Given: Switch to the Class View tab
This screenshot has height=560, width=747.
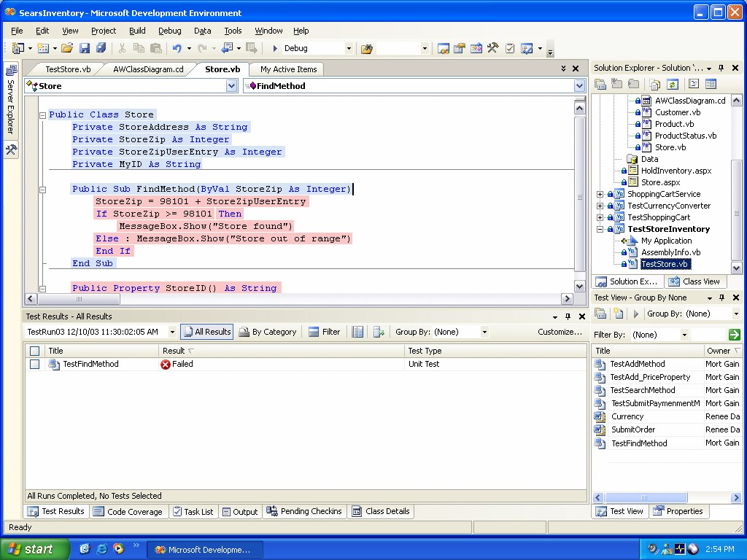Looking at the screenshot, I should (695, 281).
